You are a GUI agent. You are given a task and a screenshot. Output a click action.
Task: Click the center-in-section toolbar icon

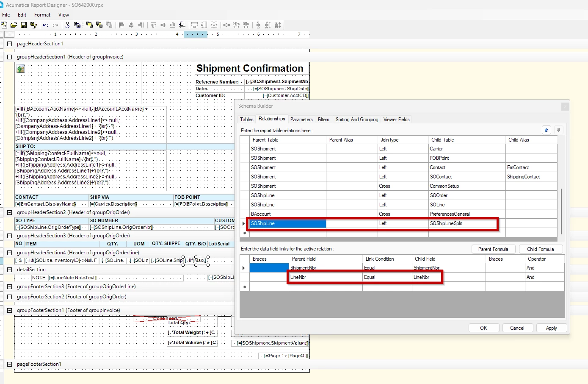coord(182,25)
